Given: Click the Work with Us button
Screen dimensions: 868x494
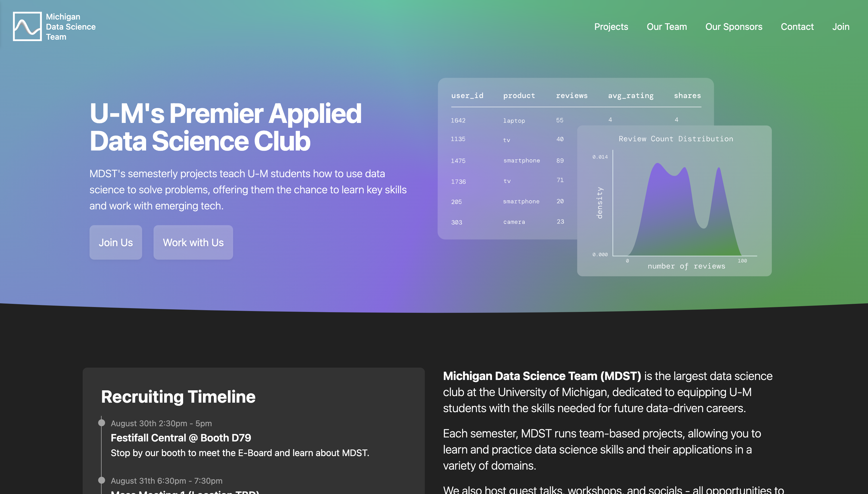Looking at the screenshot, I should 193,242.
